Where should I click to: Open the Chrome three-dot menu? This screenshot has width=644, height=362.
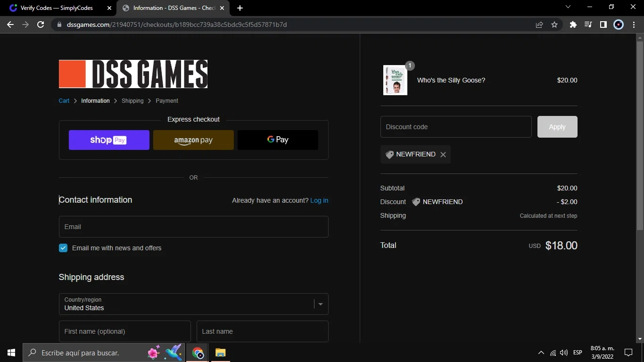click(633, 25)
